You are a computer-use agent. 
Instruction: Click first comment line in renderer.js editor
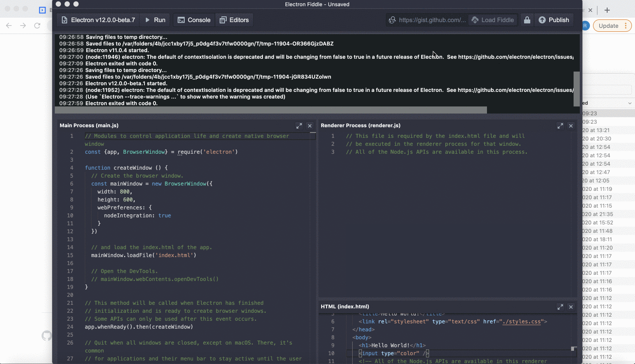(x=435, y=136)
